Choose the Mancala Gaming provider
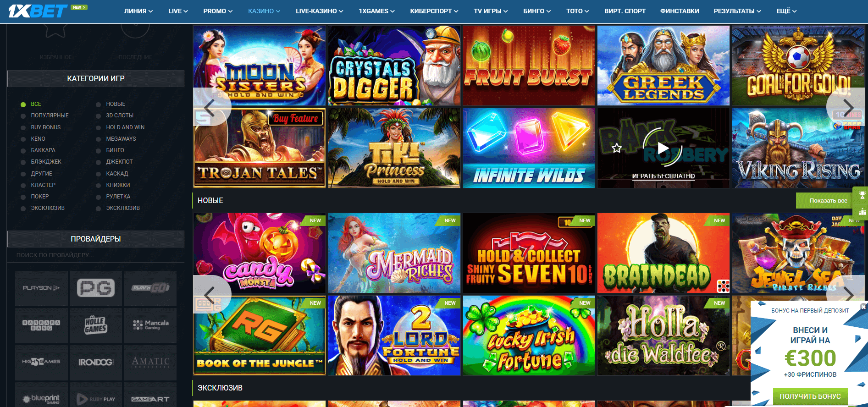The image size is (868, 407). tap(150, 325)
